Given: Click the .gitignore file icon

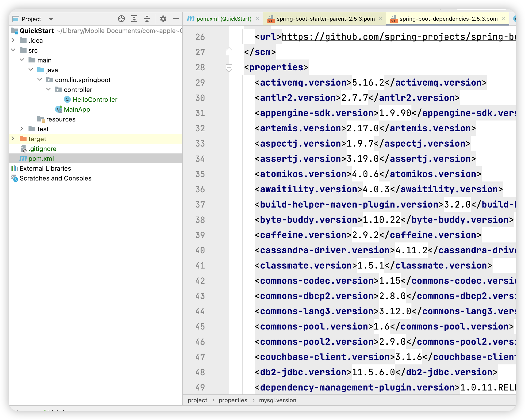Looking at the screenshot, I should coord(23,149).
